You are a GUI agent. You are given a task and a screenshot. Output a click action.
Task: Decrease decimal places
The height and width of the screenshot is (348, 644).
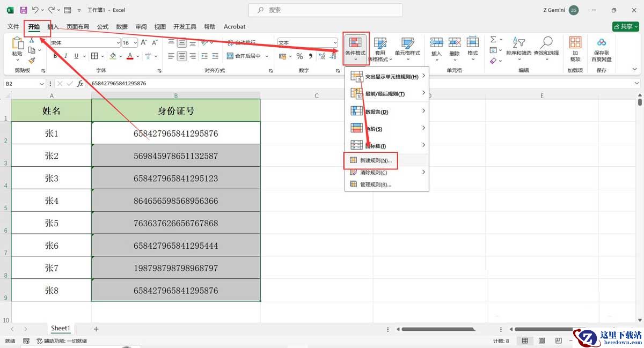click(x=333, y=56)
